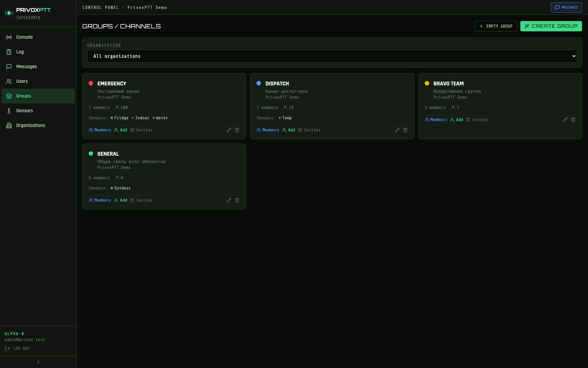View Members of EMERGENCY group
Image resolution: width=588 pixels, height=368 pixels.
[100, 130]
